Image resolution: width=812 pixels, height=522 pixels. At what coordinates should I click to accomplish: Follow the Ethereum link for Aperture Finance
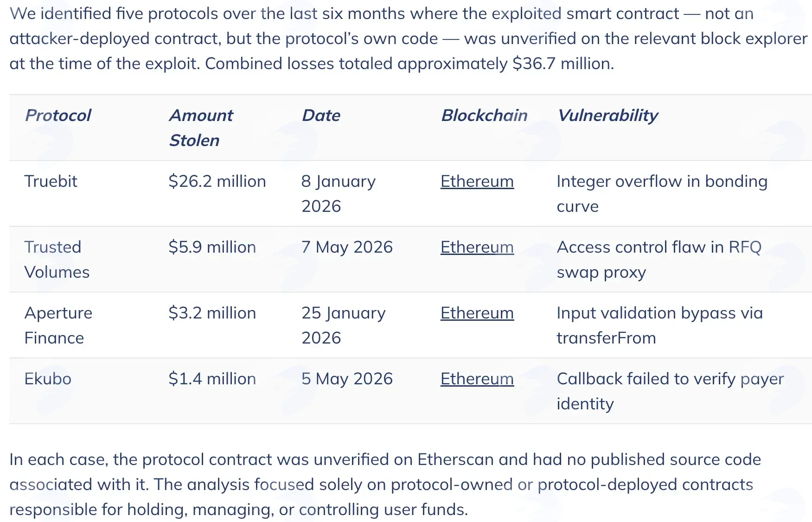pyautogui.click(x=477, y=313)
